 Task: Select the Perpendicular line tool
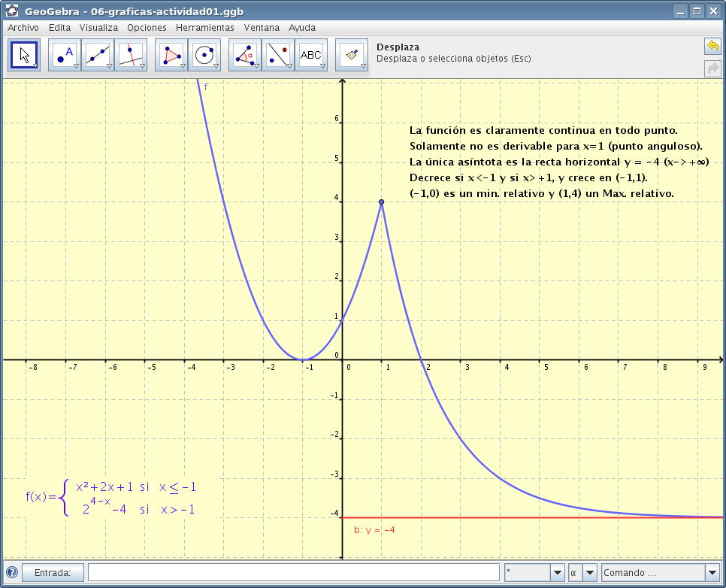click(x=131, y=55)
